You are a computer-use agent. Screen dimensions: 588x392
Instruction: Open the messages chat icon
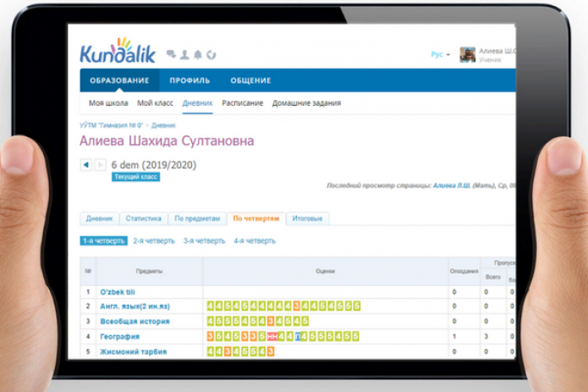point(172,55)
